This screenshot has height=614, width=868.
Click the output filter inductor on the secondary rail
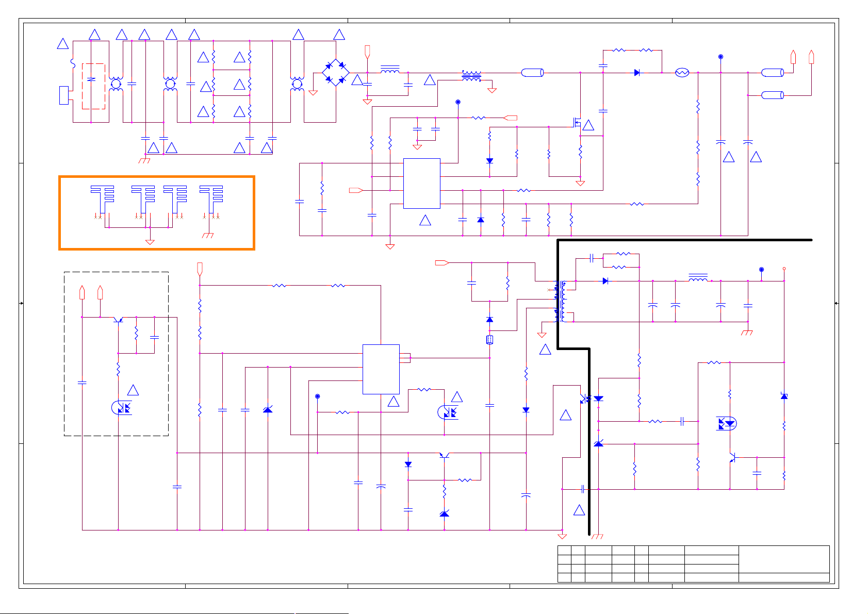pos(698,278)
